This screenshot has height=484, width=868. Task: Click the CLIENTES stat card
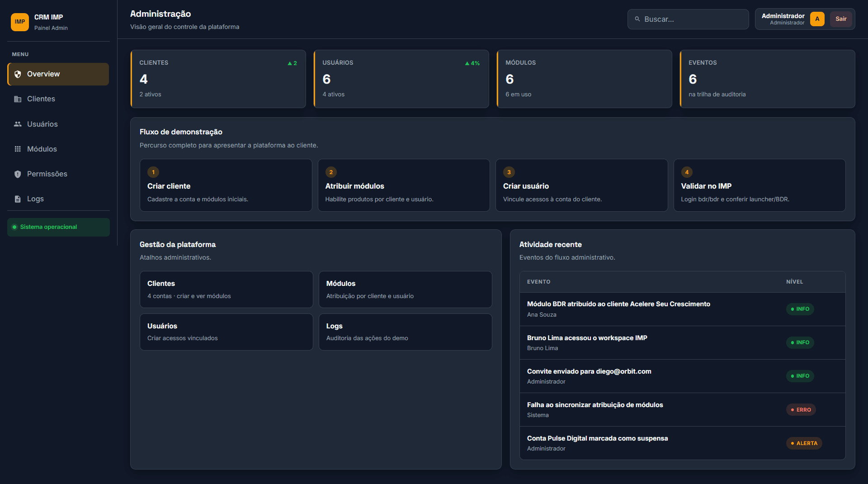coord(218,79)
